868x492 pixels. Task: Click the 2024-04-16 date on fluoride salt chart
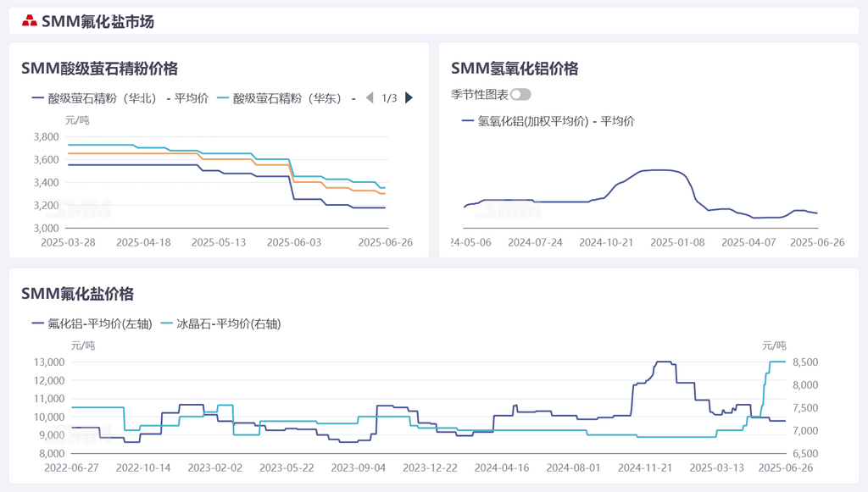pos(502,467)
